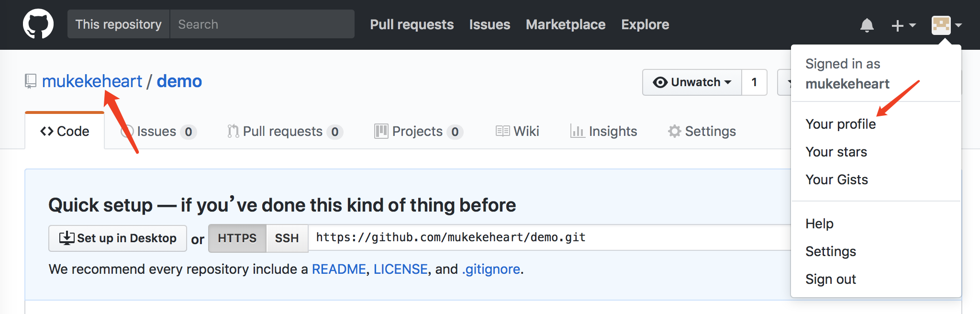This screenshot has height=314, width=980.
Task: Select Sign out in user menu
Action: (830, 279)
